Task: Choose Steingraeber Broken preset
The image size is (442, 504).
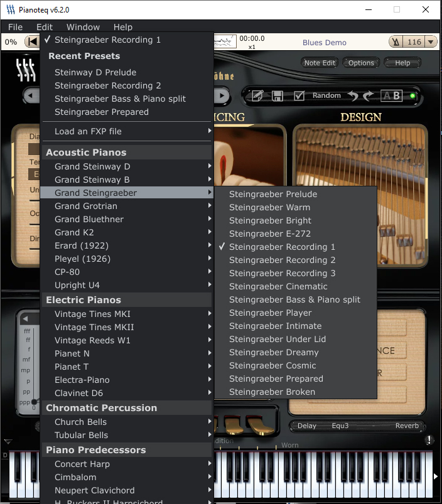Action: [296, 392]
